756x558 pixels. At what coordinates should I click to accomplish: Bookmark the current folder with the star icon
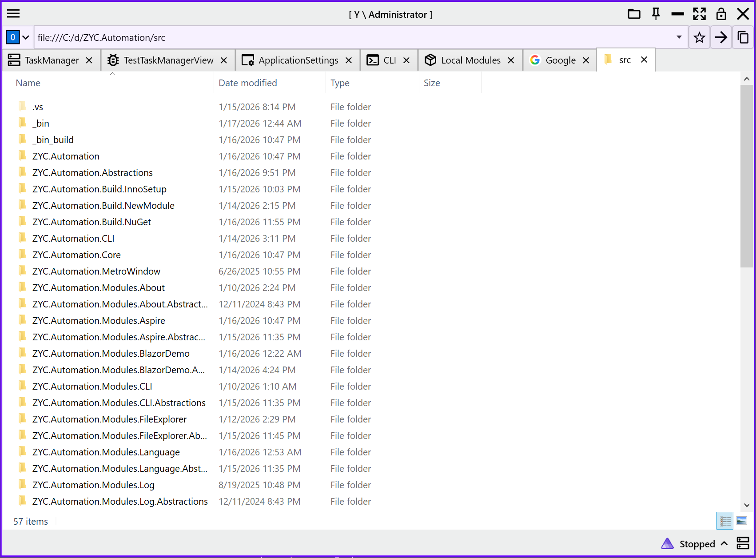click(x=699, y=37)
